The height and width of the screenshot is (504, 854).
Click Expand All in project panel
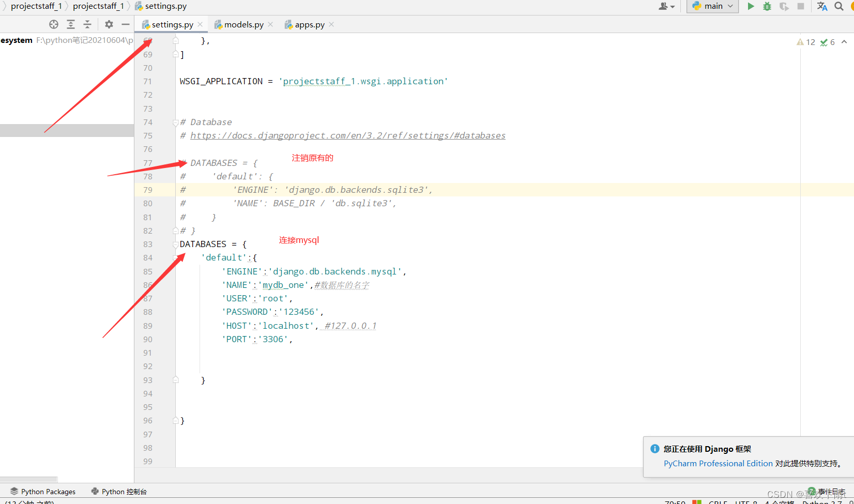coord(71,24)
